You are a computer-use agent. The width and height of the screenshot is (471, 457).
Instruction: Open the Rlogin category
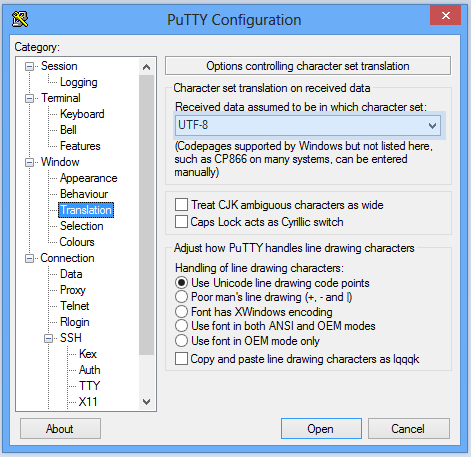tap(75, 322)
